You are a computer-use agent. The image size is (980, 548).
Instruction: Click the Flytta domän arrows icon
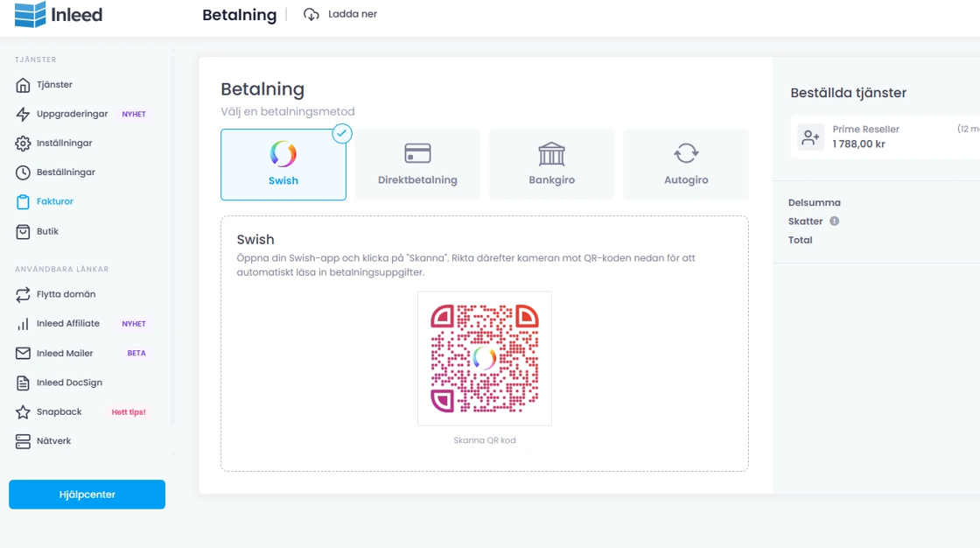[23, 295]
